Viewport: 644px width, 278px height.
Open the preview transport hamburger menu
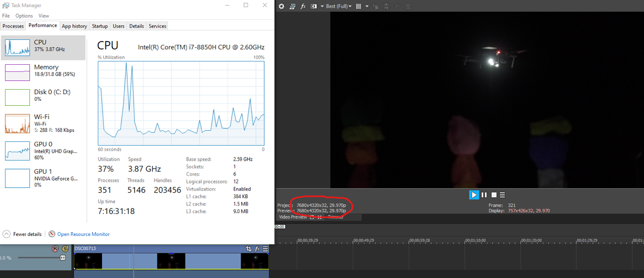tap(502, 195)
